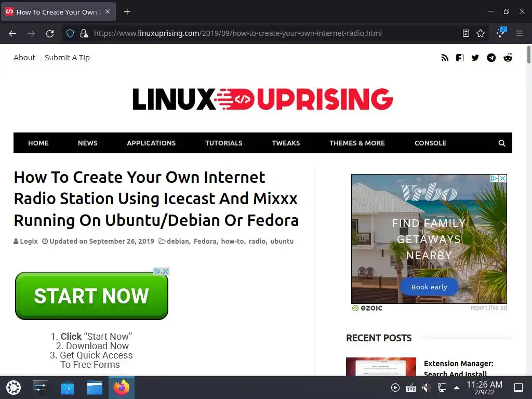532x399 pixels.
Task: Open the Firefox hamburger menu
Action: coord(520,33)
